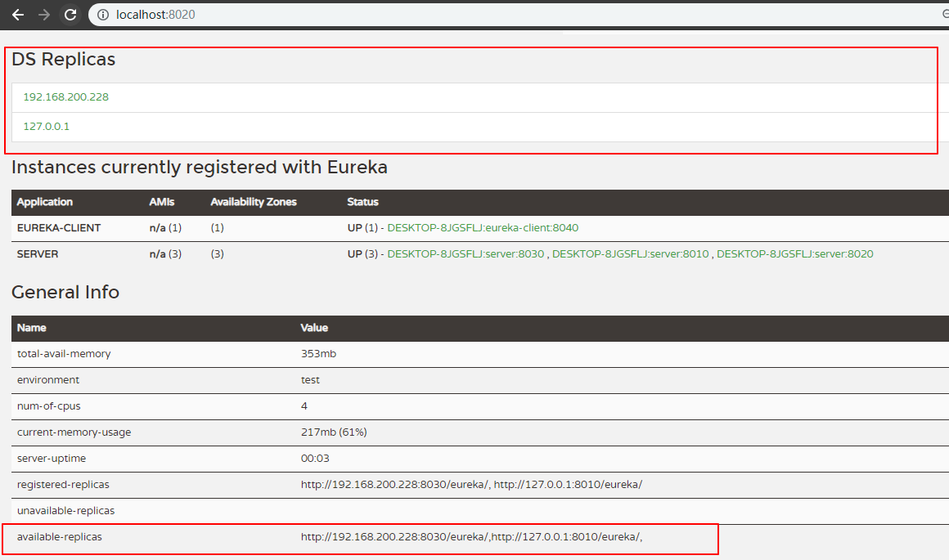The image size is (949, 560).
Task: Open the server:8010 instance link
Action: coord(630,254)
